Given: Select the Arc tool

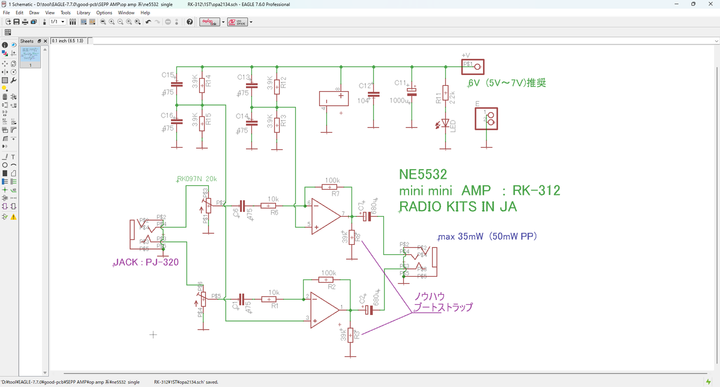Looking at the screenshot, I should 13,165.
